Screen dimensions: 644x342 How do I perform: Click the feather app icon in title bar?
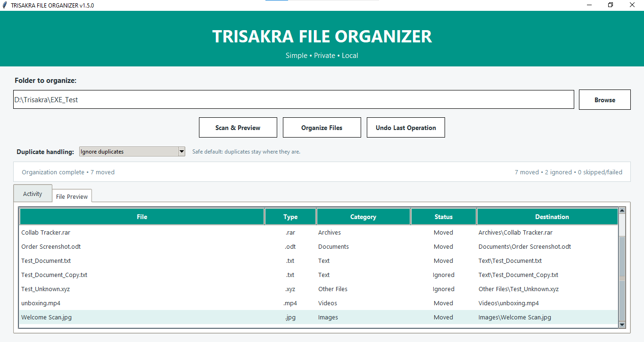pyautogui.click(x=5, y=5)
